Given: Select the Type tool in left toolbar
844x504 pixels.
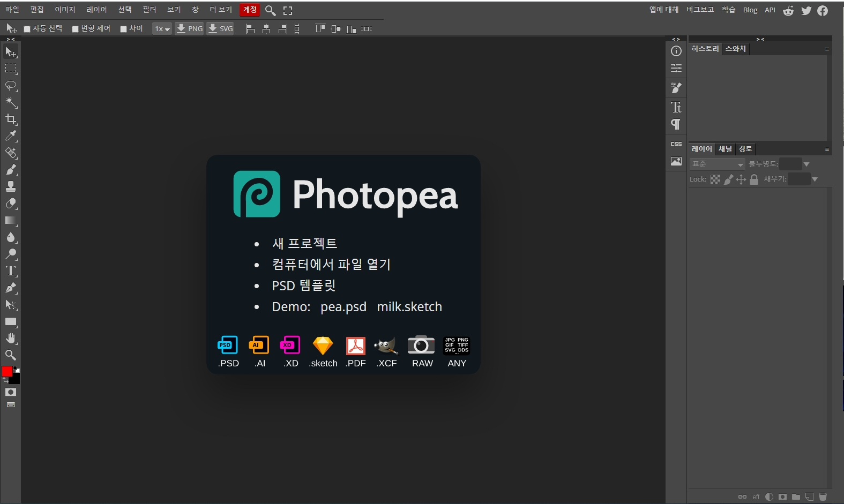Looking at the screenshot, I should click(11, 271).
